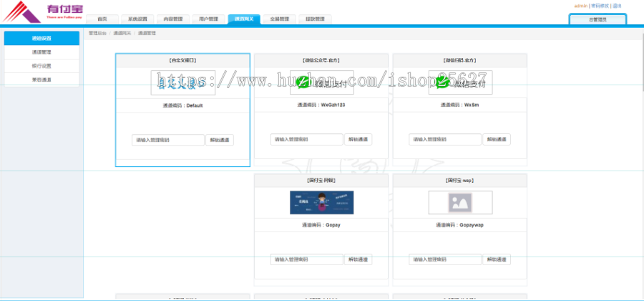Click the unlock button in the Default card
This screenshot has width=644, height=301.
click(x=220, y=140)
